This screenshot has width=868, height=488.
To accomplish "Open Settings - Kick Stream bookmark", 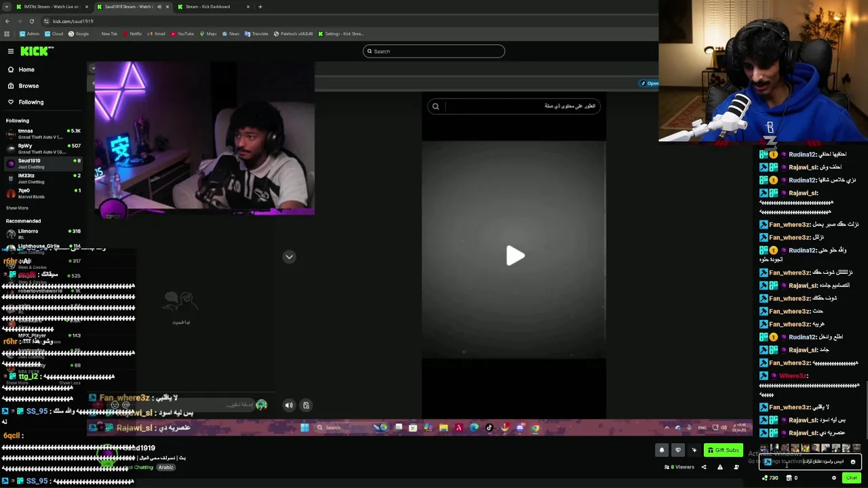I will point(341,34).
